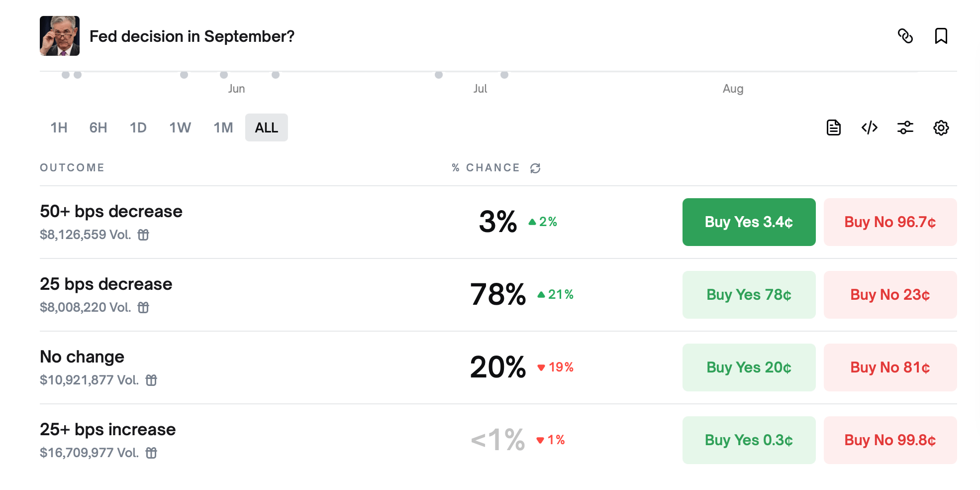
Task: Open the 25 bps decrease outcome row
Action: coord(106,284)
